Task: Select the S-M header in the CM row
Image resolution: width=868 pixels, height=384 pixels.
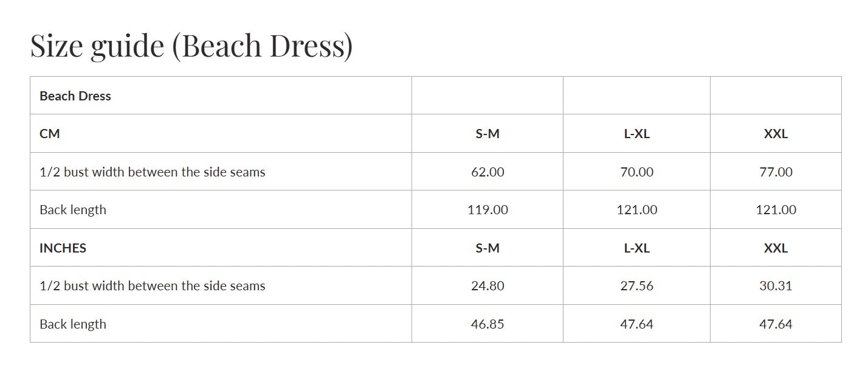Action: click(487, 134)
